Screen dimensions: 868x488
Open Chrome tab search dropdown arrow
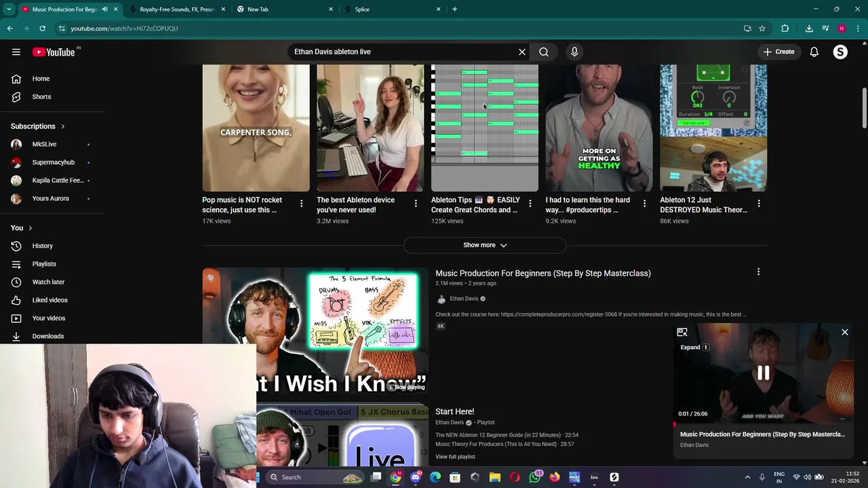pos(9,9)
